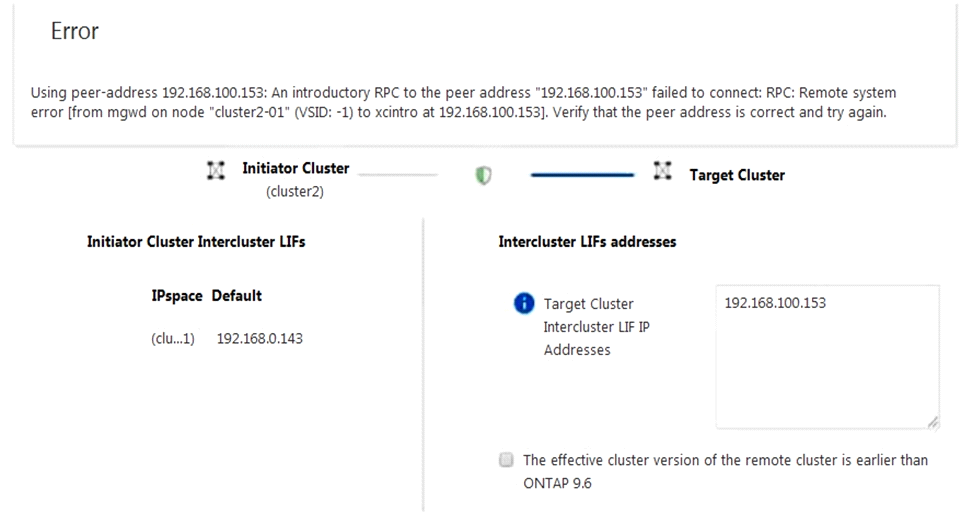This screenshot has width=973, height=525.
Task: Click the truncated (clu...1) node name
Action: (x=172, y=338)
